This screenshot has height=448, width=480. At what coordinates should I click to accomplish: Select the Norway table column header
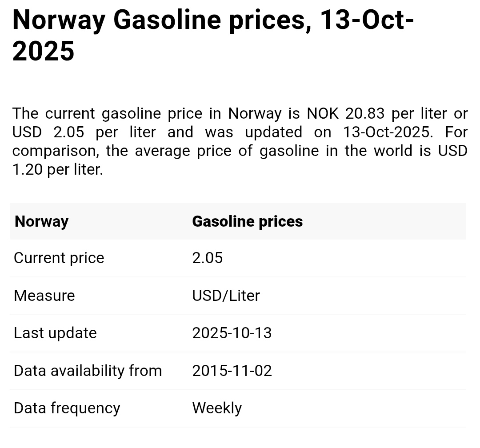coord(42,221)
